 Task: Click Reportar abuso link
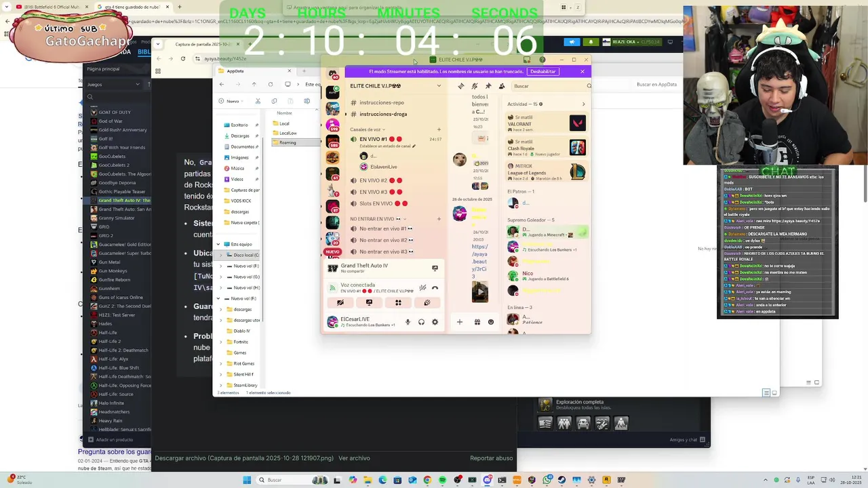491,458
